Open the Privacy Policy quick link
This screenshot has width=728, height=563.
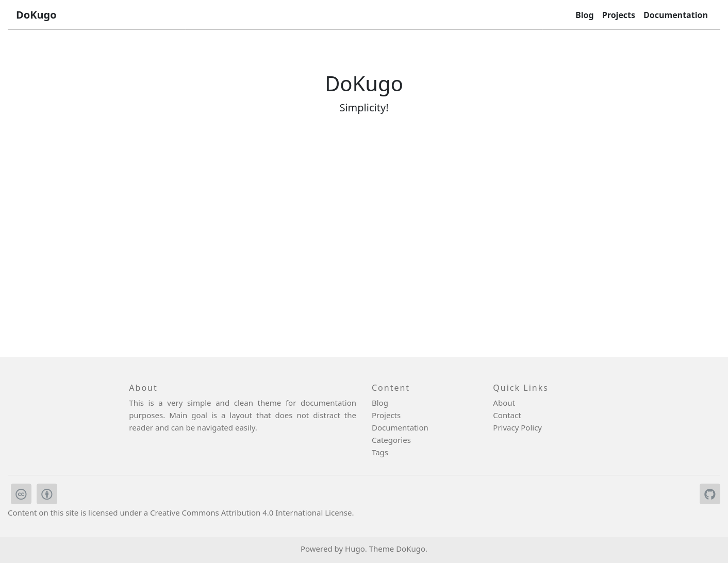(517, 427)
